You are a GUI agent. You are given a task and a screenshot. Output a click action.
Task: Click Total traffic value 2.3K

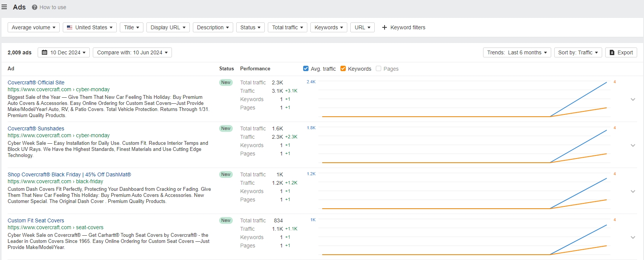(277, 82)
